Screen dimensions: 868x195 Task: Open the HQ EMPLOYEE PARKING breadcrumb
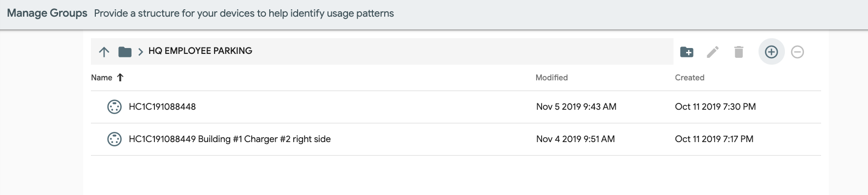click(200, 51)
